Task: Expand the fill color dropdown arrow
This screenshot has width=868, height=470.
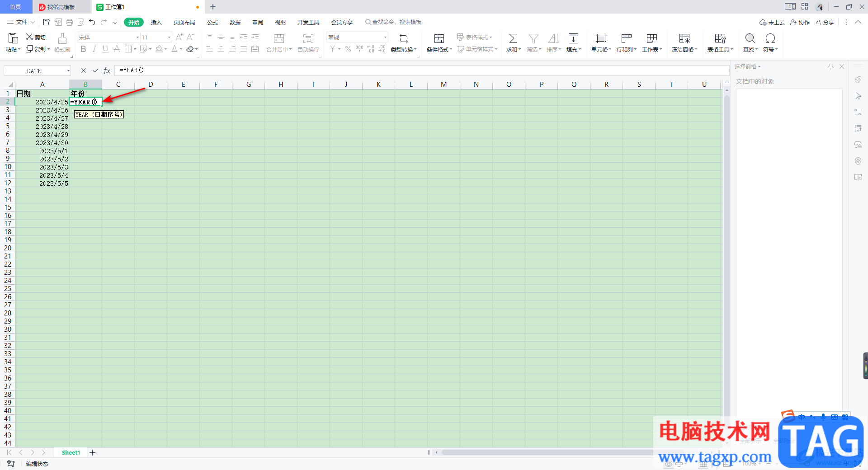Action: 166,49
